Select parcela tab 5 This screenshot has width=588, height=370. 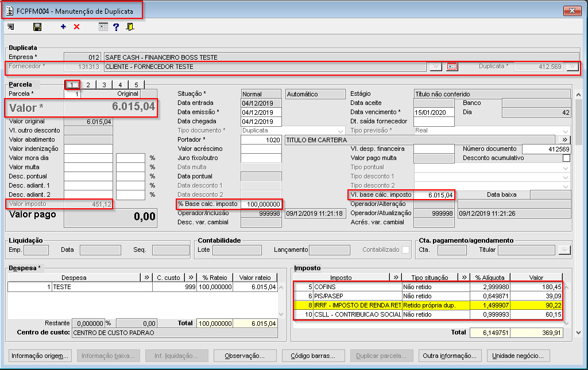(136, 85)
